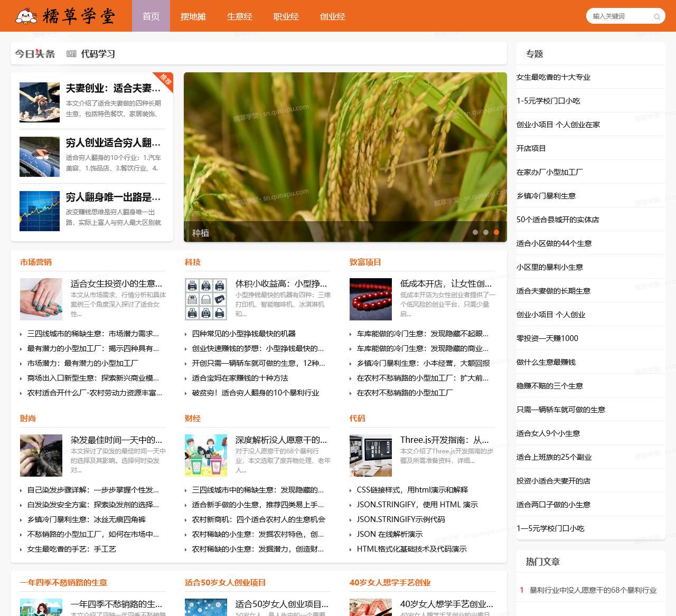The width and height of the screenshot is (676, 616).
Task: Open the nail polish hands thumbnail
Action: [x=41, y=299]
